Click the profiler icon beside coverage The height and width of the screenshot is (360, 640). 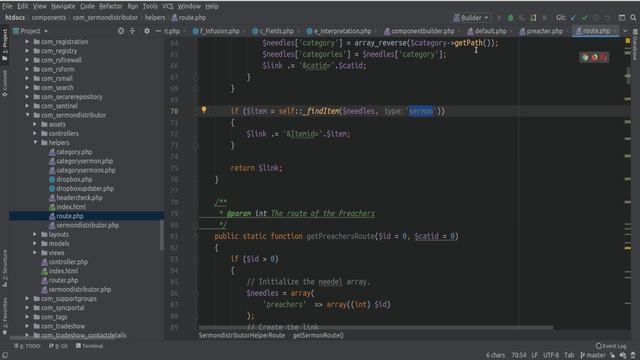(533, 18)
